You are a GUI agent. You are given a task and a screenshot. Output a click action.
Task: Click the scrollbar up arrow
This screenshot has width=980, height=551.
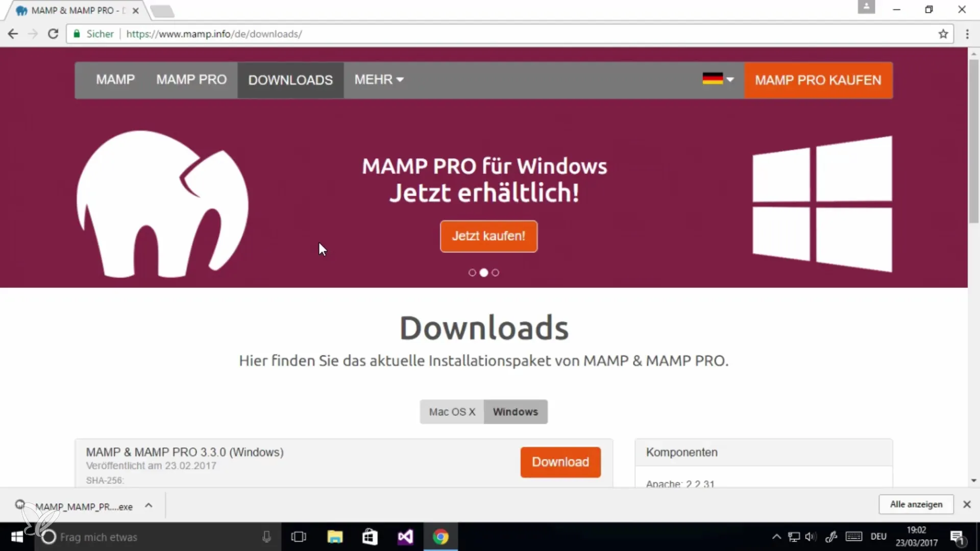[974, 53]
